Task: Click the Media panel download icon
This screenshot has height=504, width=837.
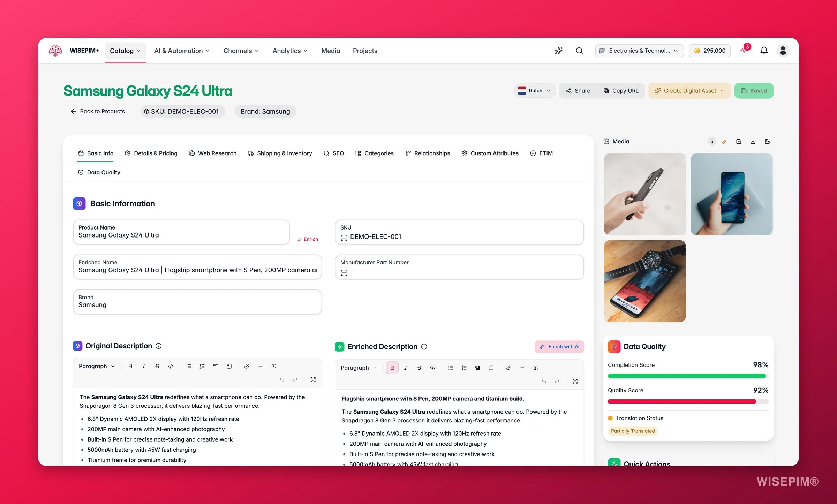Action: 753,141
